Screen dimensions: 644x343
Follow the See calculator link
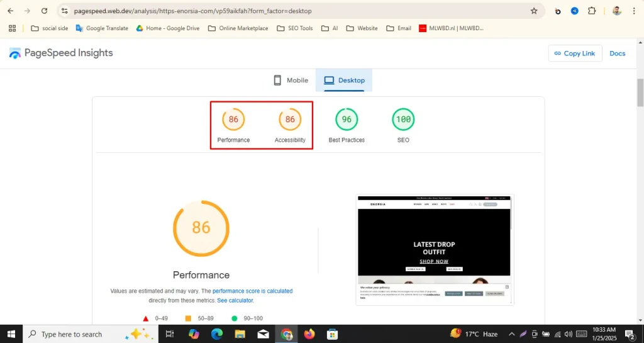pos(235,300)
